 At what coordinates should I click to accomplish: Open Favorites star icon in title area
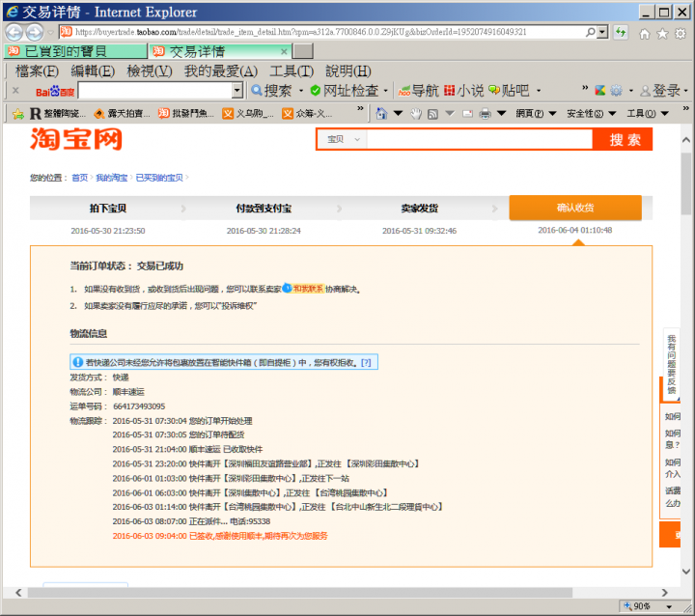click(662, 34)
